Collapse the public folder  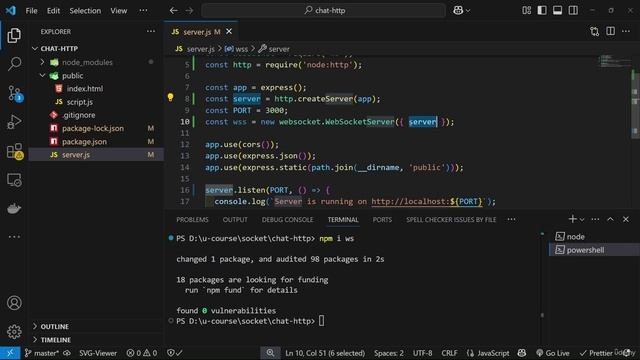point(96,76)
